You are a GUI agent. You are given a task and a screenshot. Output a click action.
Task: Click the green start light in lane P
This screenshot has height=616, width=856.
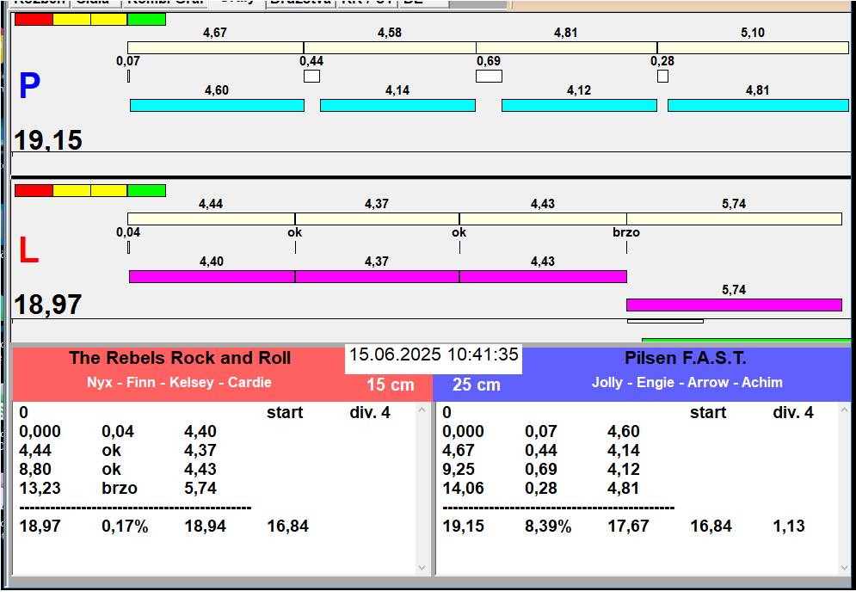pos(146,19)
